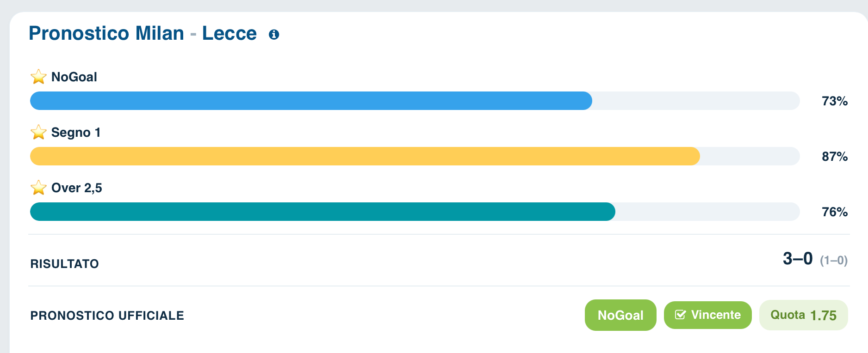Click the PRONOSTICO UFFICIALE label
Image resolution: width=868 pixels, height=353 pixels.
tap(107, 316)
